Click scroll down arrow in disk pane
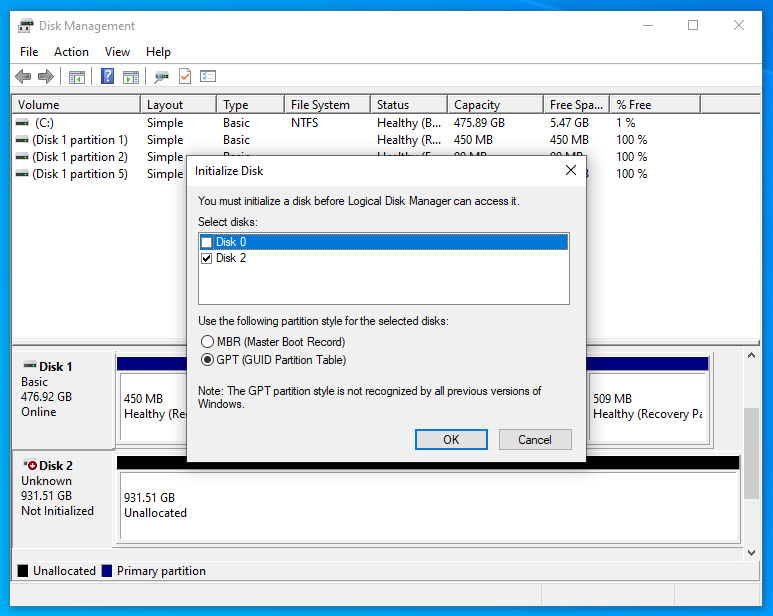 (x=751, y=553)
